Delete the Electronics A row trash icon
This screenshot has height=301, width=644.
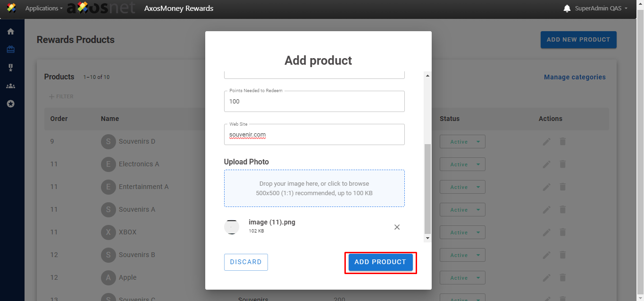tap(562, 164)
